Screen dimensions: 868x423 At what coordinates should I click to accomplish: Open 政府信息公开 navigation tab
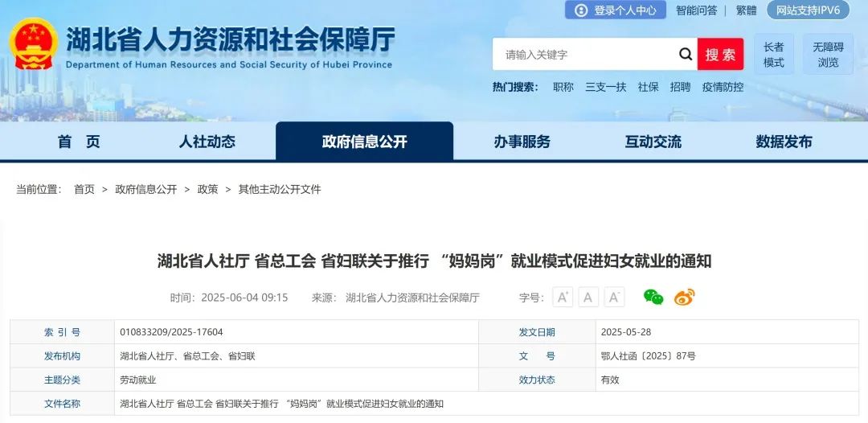tap(364, 142)
